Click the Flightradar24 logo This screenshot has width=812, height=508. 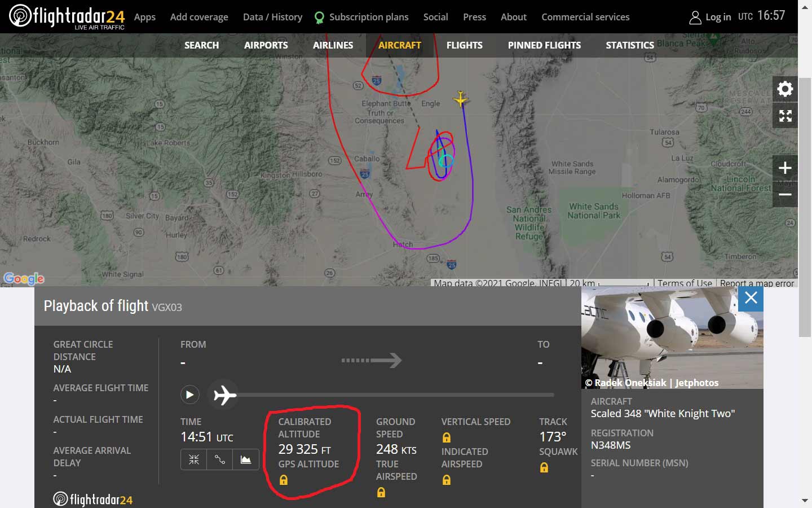67,16
